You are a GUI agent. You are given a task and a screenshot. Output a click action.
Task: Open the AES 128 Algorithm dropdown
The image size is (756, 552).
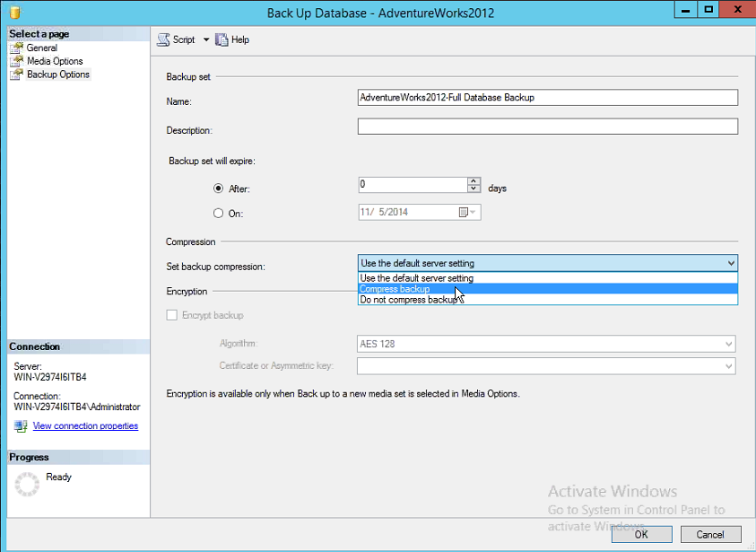click(726, 345)
